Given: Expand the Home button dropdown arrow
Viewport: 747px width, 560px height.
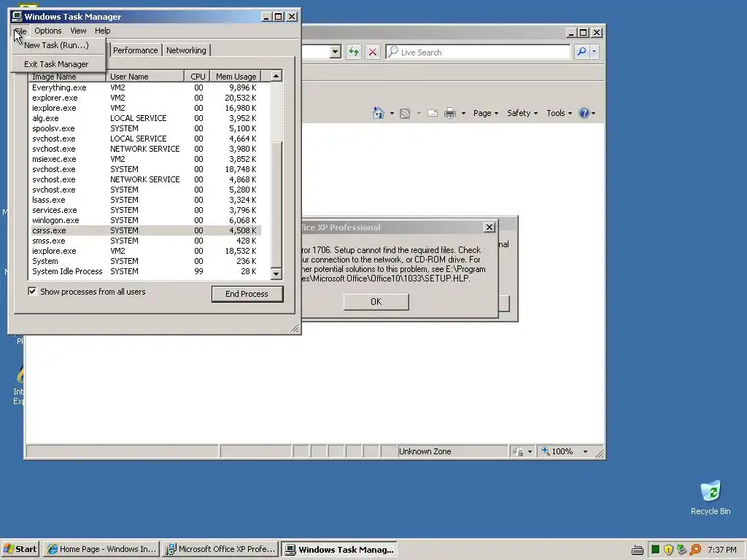Looking at the screenshot, I should 392,113.
